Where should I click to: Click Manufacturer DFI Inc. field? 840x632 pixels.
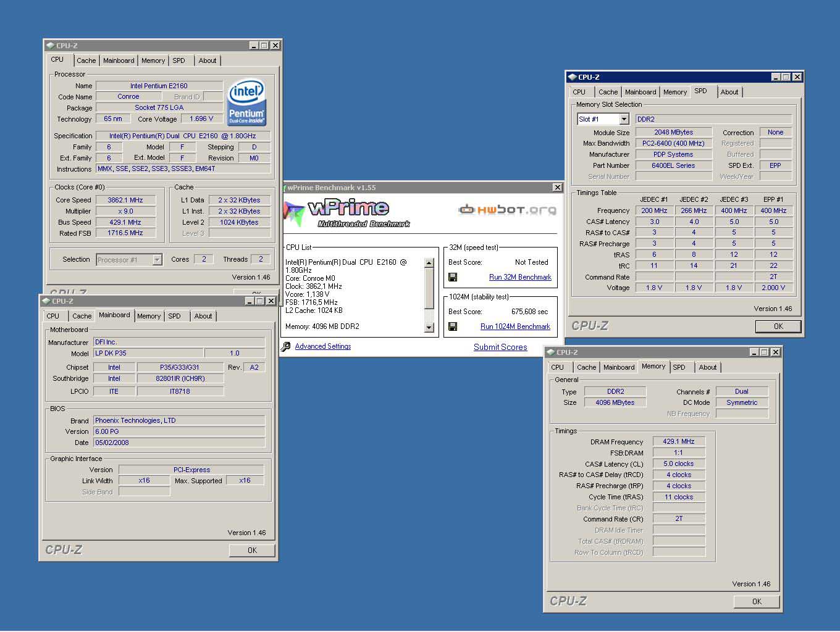coord(179,342)
